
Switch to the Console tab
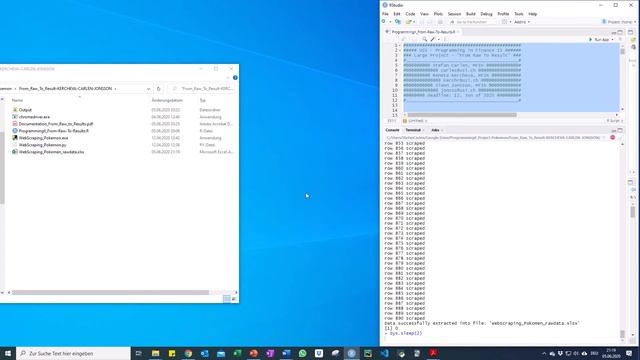point(392,130)
